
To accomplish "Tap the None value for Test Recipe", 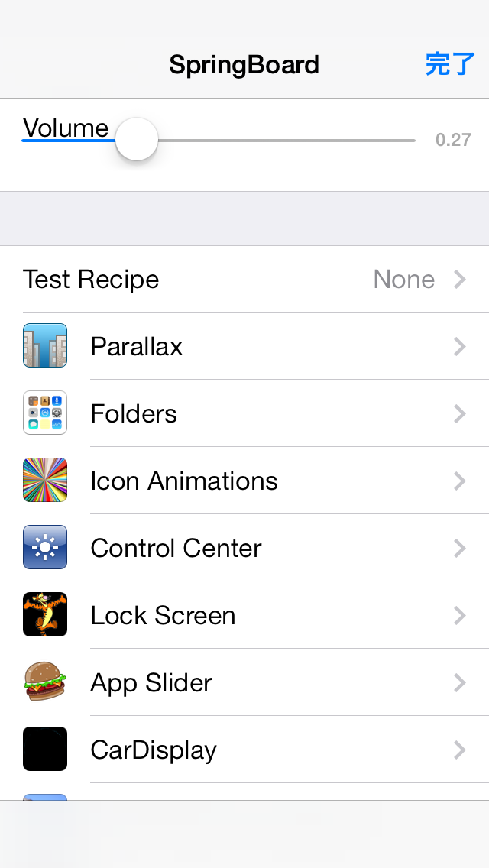I will click(403, 280).
